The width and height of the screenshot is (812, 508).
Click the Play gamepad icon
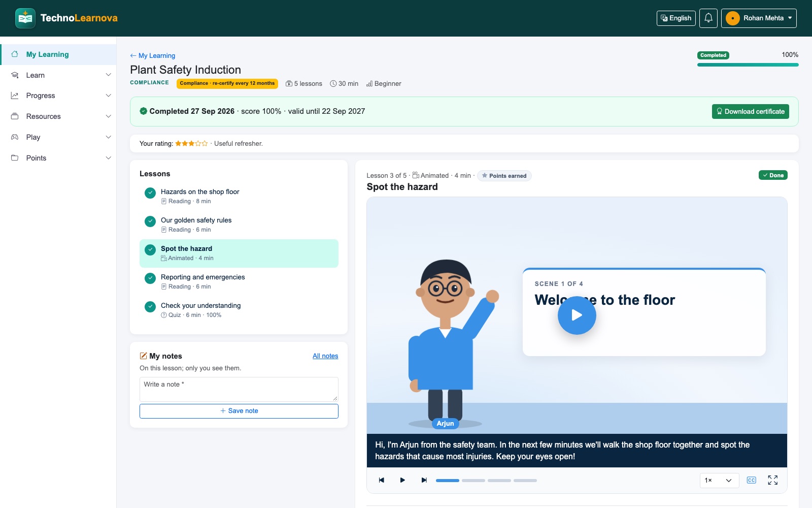pyautogui.click(x=15, y=137)
